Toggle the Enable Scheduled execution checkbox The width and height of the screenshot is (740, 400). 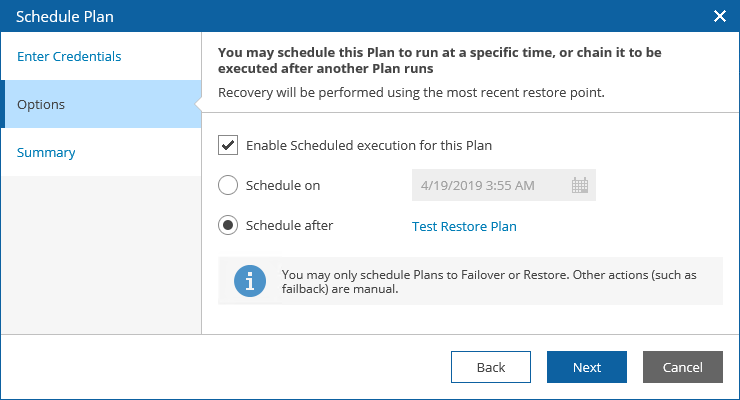[228, 145]
